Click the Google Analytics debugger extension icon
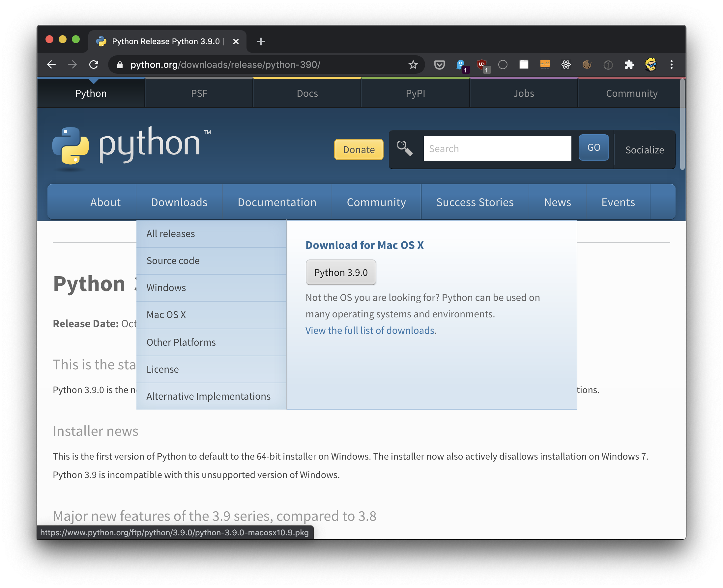The image size is (723, 588). (x=544, y=65)
